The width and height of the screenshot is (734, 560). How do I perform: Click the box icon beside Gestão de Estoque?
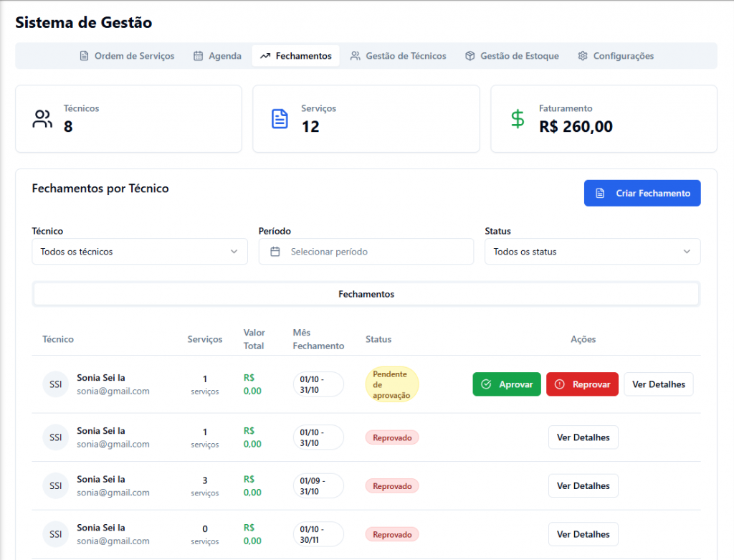[x=470, y=56]
